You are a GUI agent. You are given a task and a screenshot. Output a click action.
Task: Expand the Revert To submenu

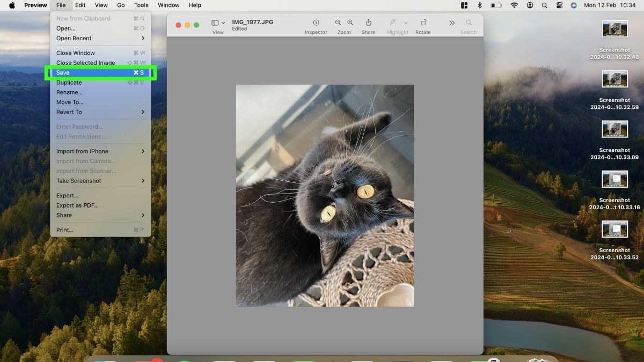coord(100,112)
